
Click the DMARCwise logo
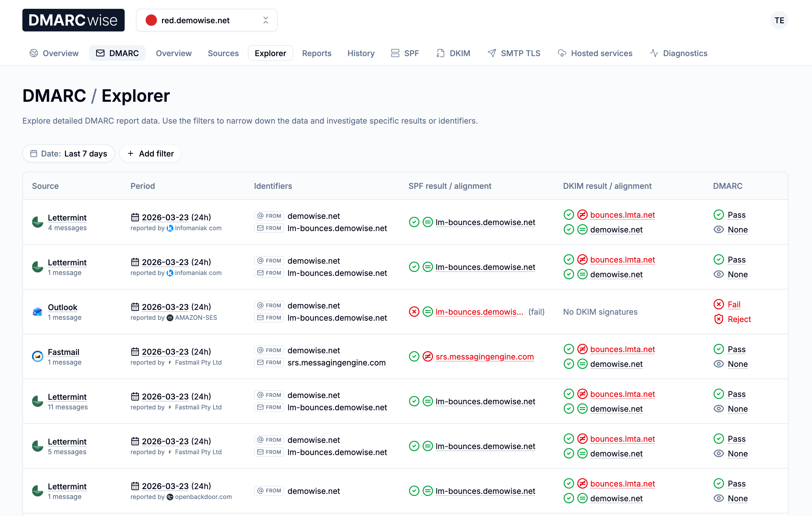click(73, 20)
